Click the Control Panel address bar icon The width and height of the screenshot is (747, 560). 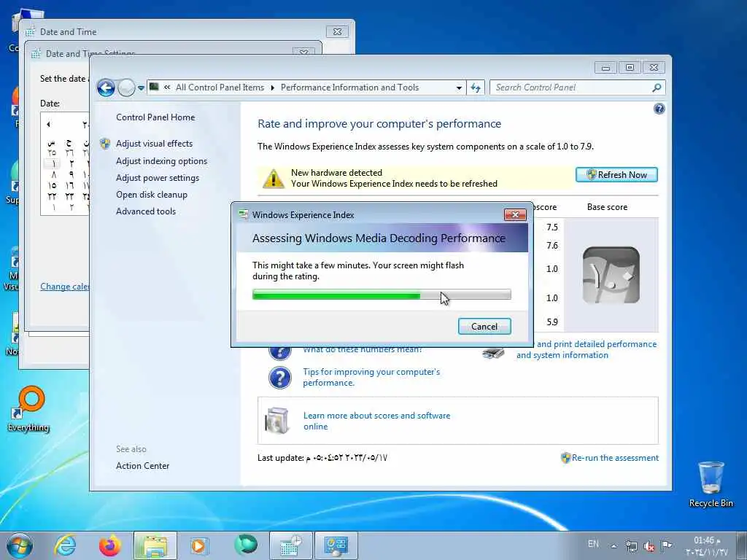tap(154, 87)
